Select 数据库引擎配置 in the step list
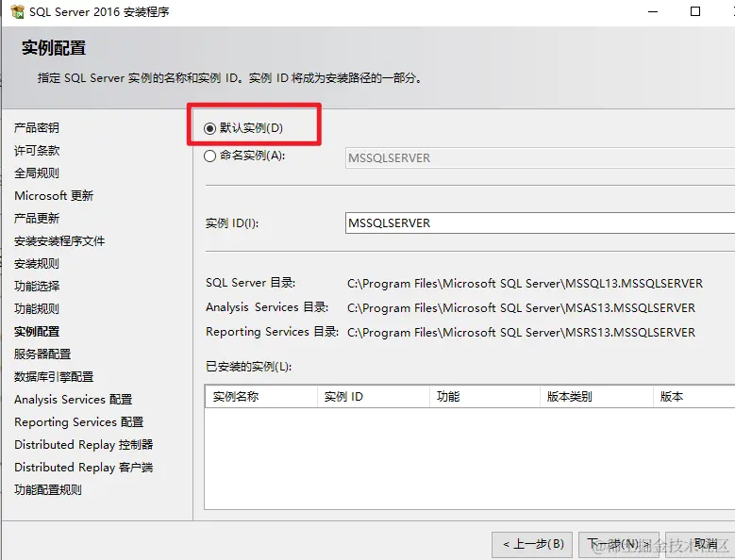 pyautogui.click(x=54, y=377)
